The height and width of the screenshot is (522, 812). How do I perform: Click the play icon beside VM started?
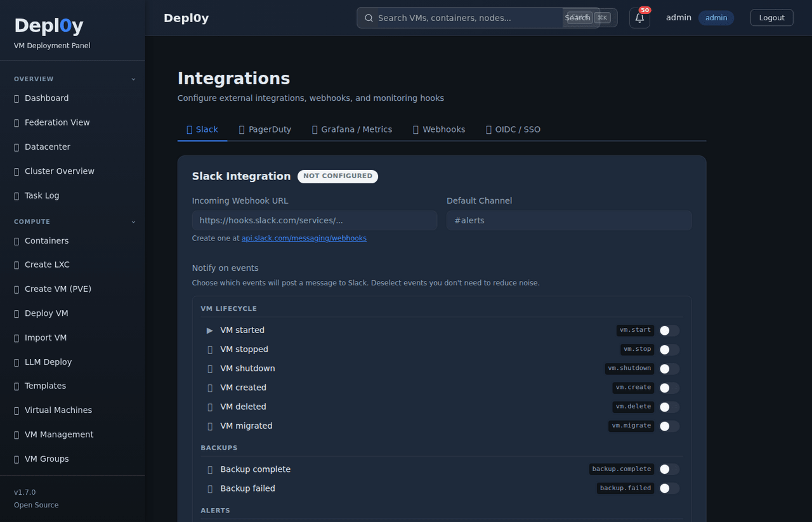point(210,330)
